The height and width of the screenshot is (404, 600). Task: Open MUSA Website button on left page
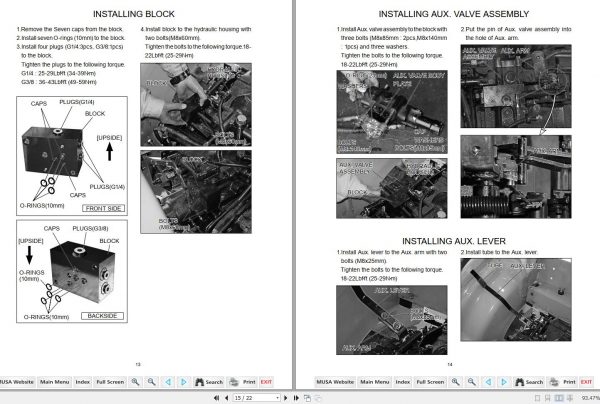click(17, 382)
